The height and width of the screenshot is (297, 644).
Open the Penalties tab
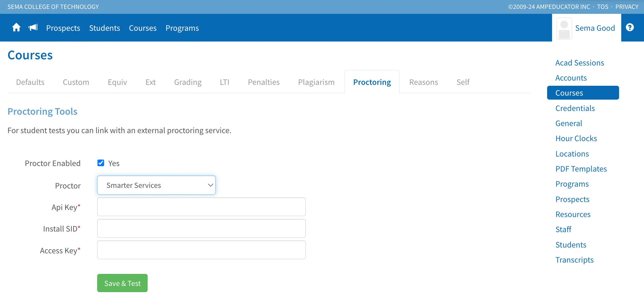[264, 82]
